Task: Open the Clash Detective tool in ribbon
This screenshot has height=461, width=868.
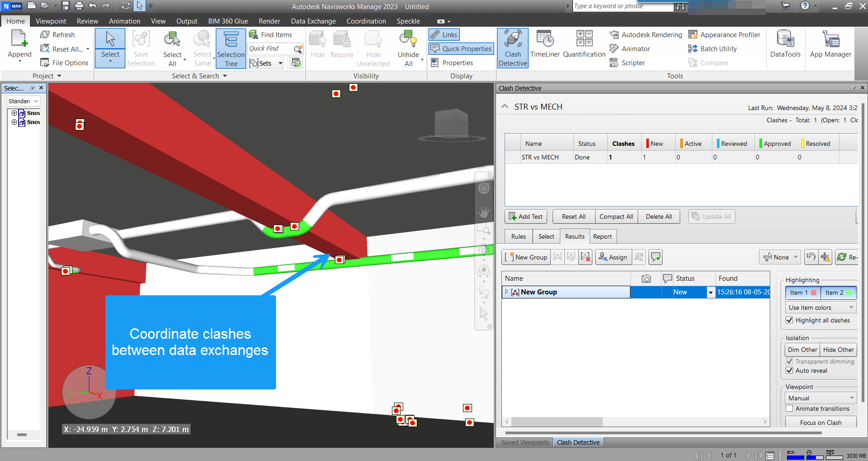Action: click(513, 48)
